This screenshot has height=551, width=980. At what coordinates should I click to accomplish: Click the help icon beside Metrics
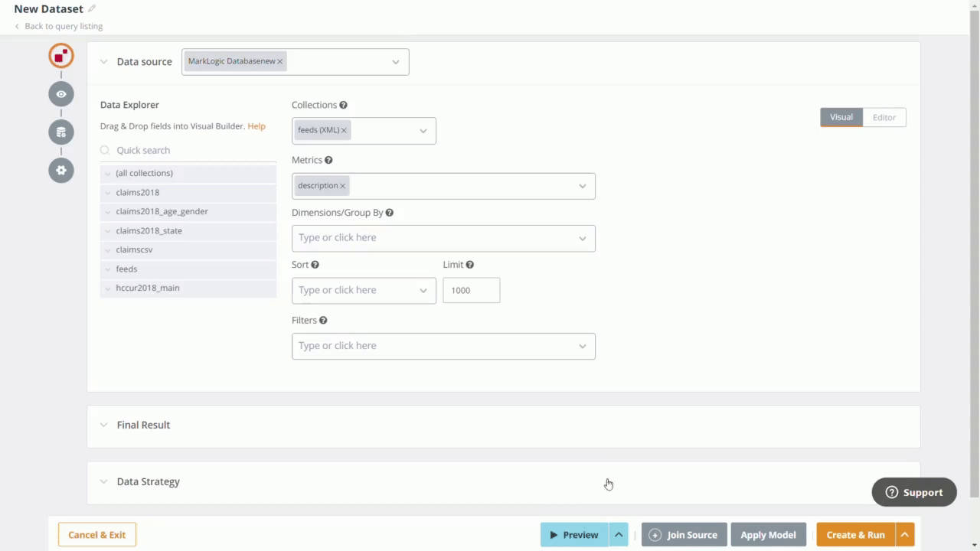point(328,160)
